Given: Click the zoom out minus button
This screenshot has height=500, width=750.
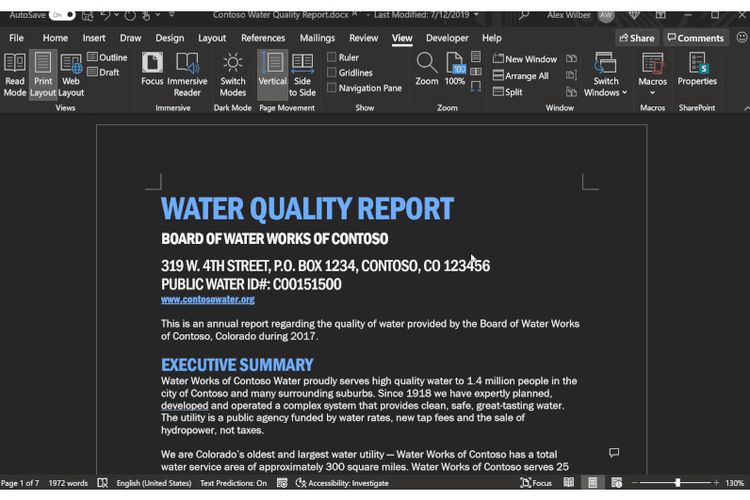Looking at the screenshot, I should (x=635, y=483).
